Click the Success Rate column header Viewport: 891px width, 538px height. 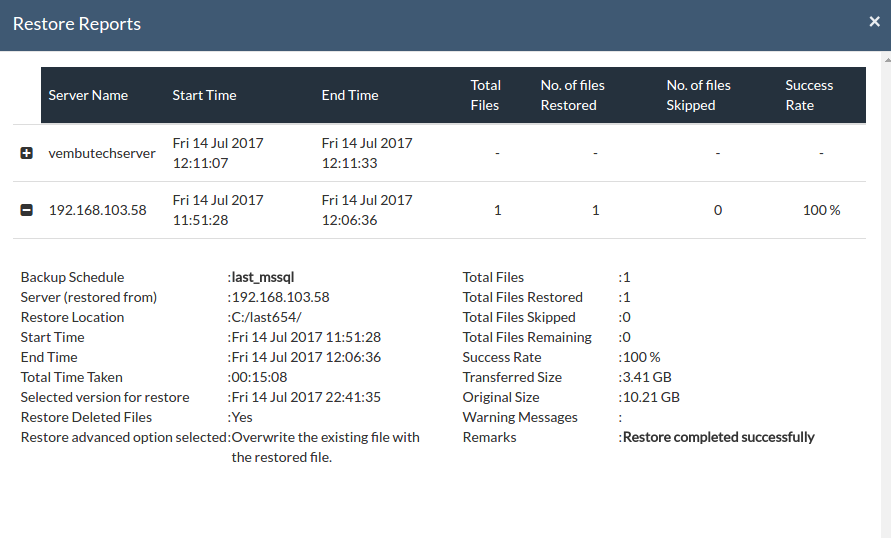click(x=809, y=95)
